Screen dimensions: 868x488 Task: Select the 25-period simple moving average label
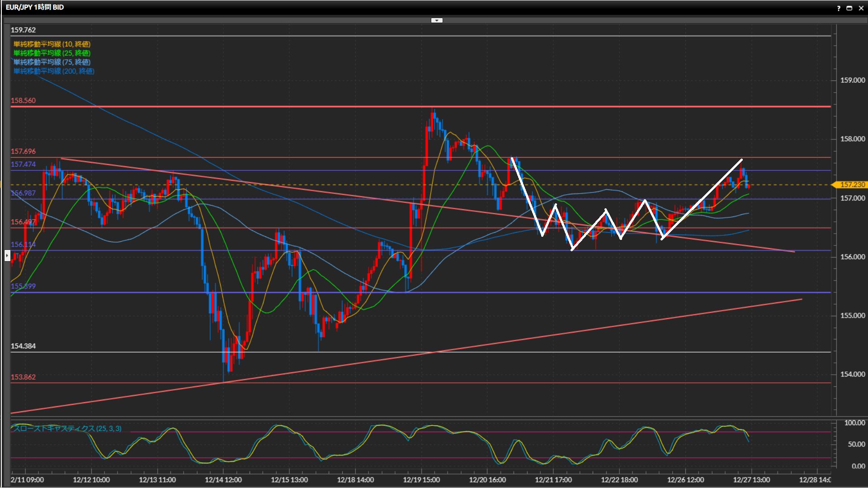[x=52, y=53]
